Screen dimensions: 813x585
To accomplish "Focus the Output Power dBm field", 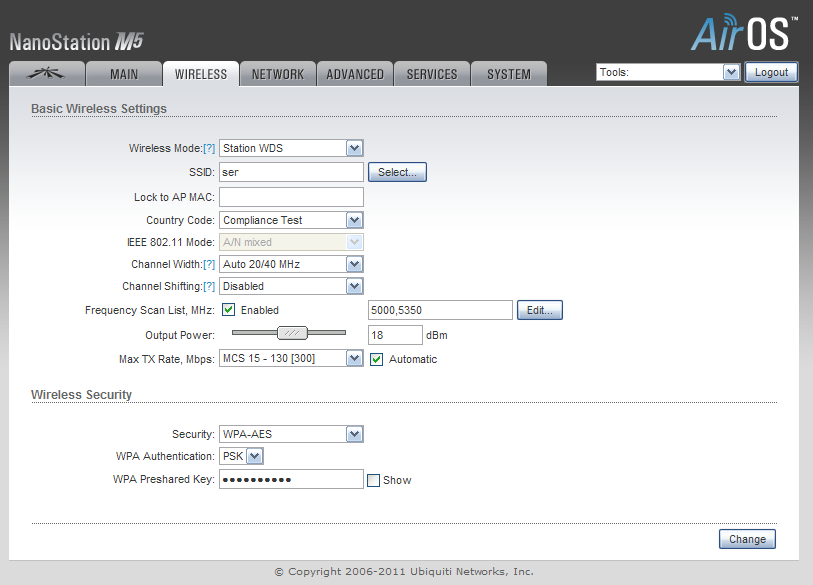I will 395,335.
